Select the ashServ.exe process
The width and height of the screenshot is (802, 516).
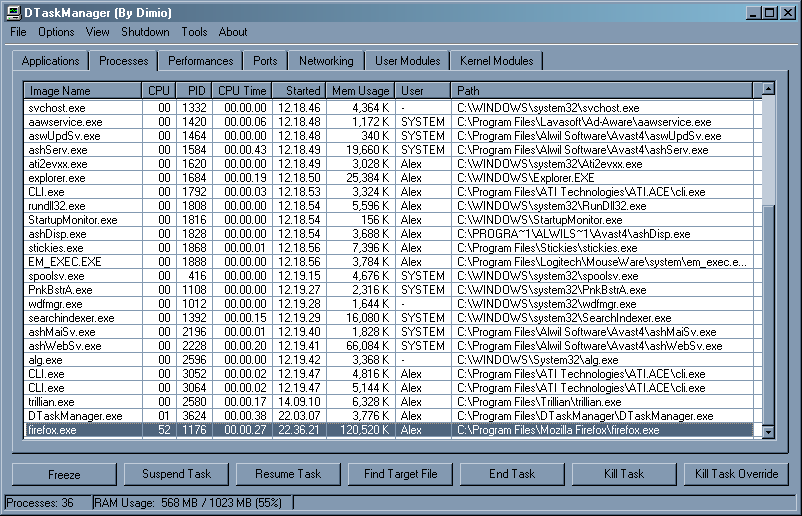(389, 150)
